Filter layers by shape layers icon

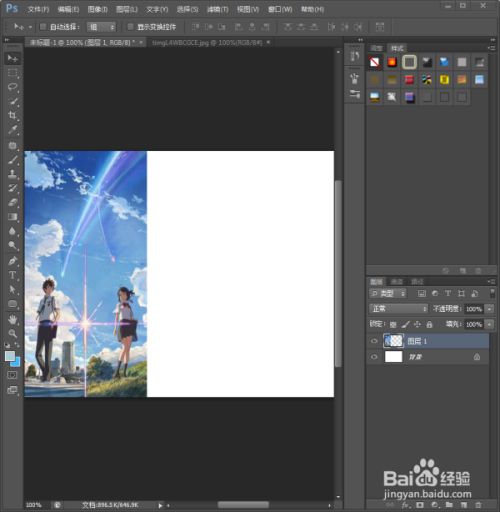[461, 293]
